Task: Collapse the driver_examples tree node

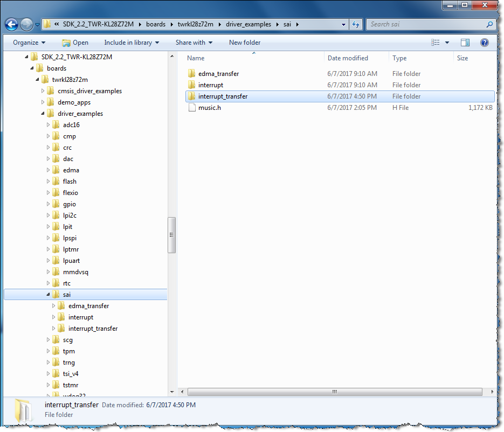Action: (43, 114)
